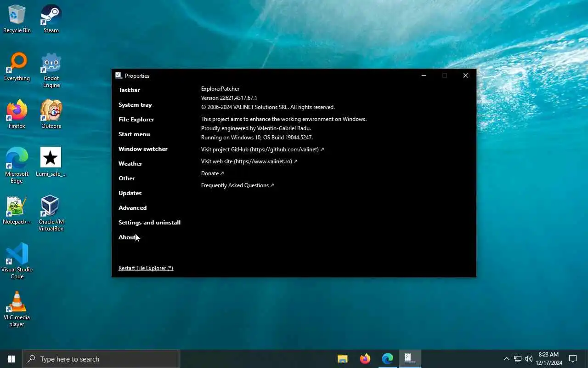The height and width of the screenshot is (368, 588).
Task: Click Restart File Explorer link
Action: click(x=146, y=268)
